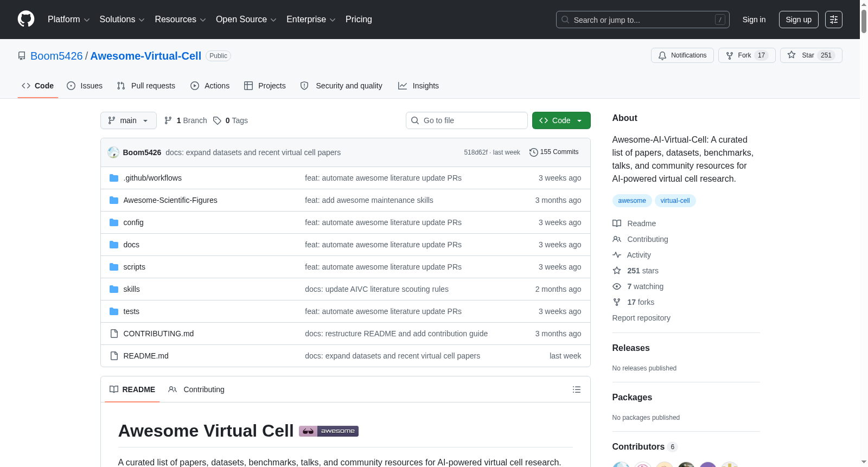Image resolution: width=868 pixels, height=467 pixels.
Task: Click the Packages heading
Action: click(x=632, y=398)
